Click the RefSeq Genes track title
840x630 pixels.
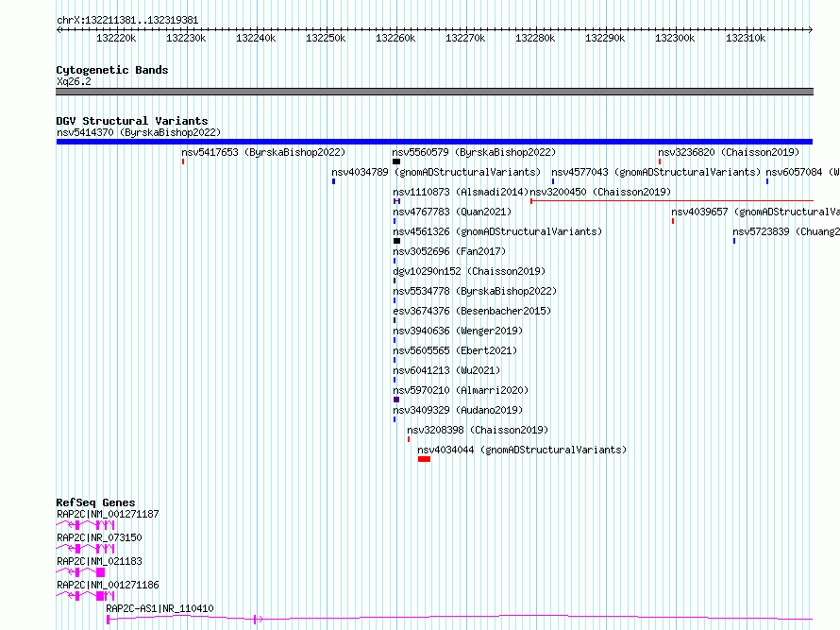coord(95,502)
